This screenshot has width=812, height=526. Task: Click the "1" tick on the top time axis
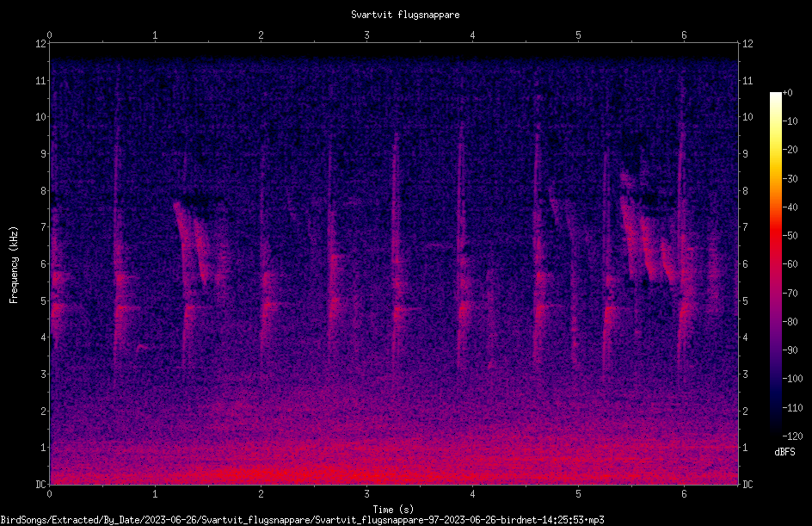coord(155,35)
